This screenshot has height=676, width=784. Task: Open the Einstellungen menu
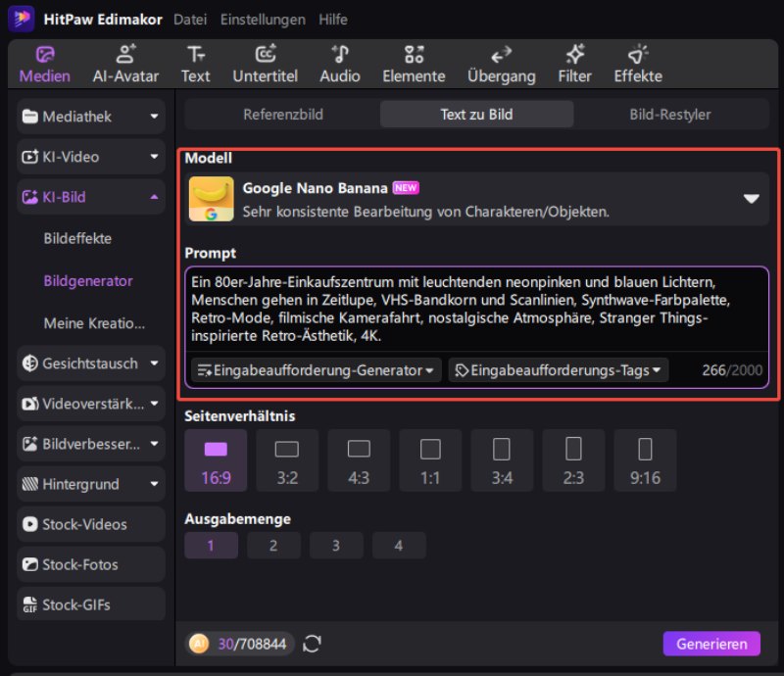pyautogui.click(x=262, y=20)
